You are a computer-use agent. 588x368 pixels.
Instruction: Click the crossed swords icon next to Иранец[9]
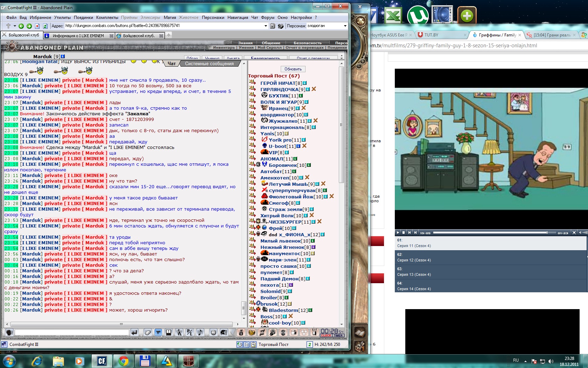pos(303,108)
